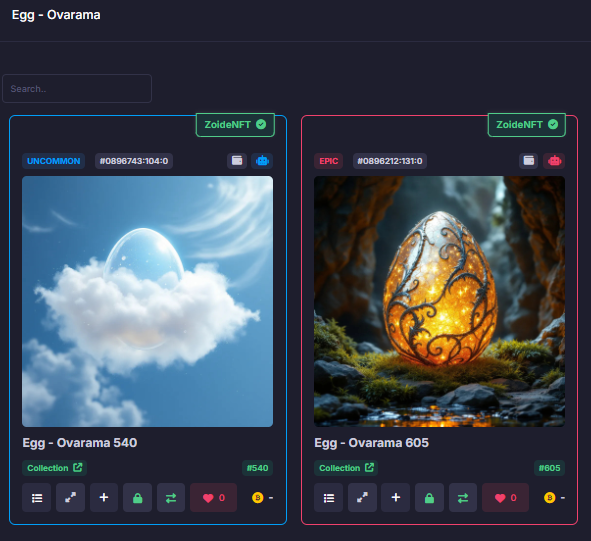Expand Ovarama 540 image with the arrows icon

coord(70,498)
